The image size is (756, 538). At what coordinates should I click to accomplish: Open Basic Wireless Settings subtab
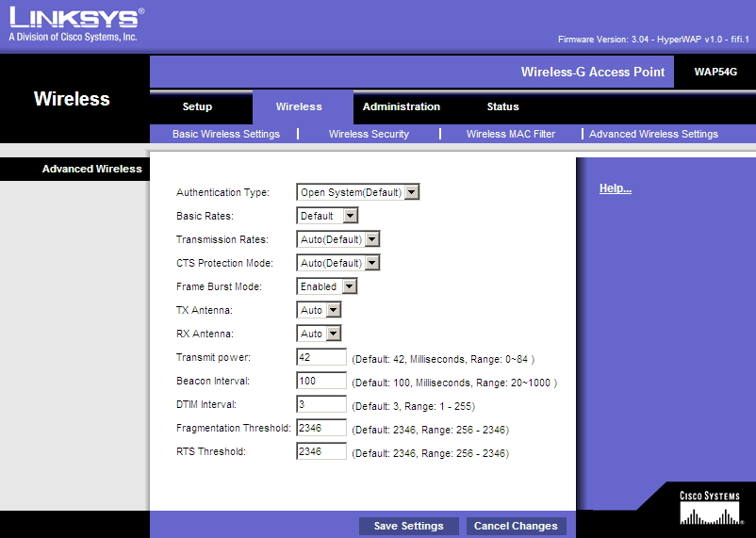point(226,134)
